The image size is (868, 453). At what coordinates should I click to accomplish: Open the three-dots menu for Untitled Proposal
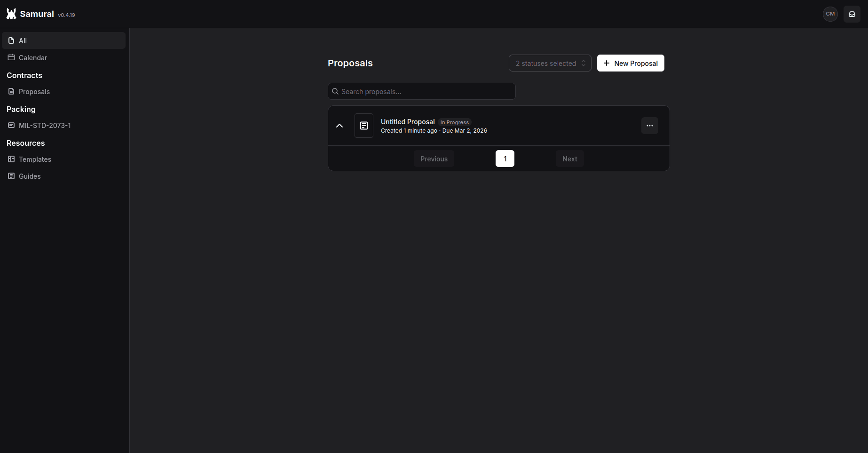tap(649, 126)
